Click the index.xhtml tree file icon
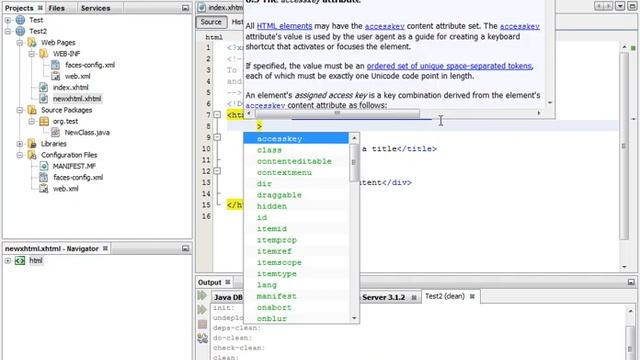The width and height of the screenshot is (640, 360). tap(44, 87)
